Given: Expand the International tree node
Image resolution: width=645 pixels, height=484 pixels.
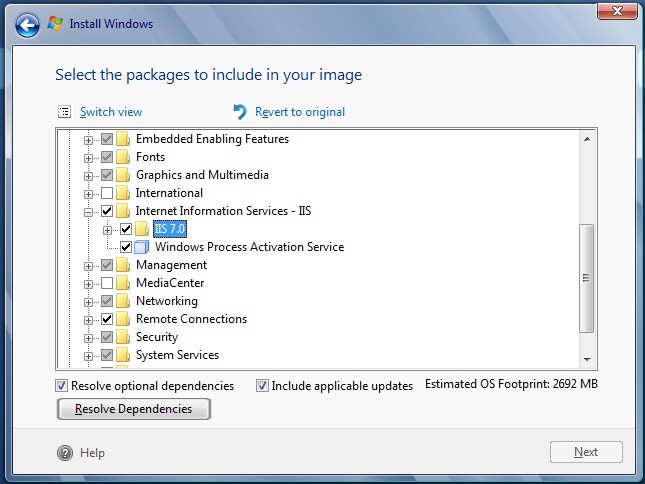Looking at the screenshot, I should coord(88,194).
